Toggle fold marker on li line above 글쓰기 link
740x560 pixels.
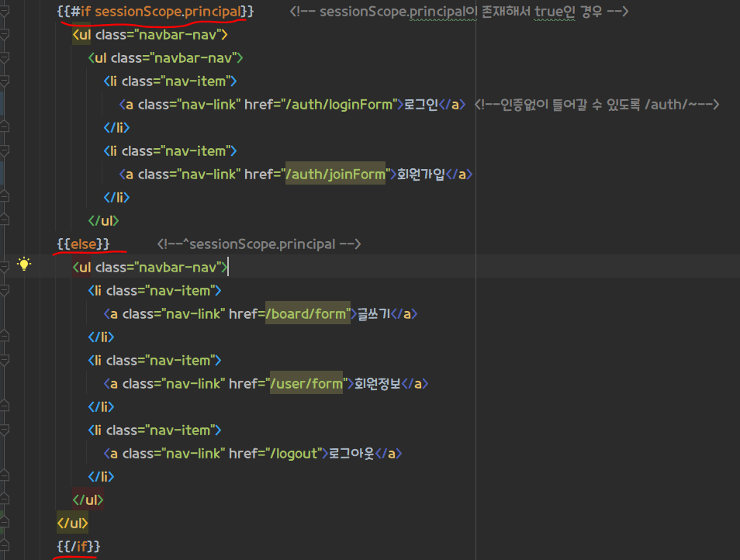click(4, 291)
